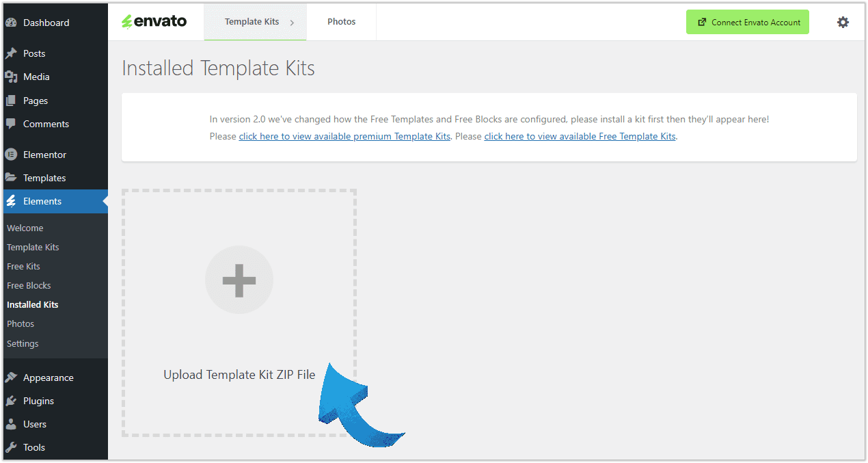Viewport: 868px width, 463px height.
Task: Open Free Kits submenu item
Action: click(23, 266)
